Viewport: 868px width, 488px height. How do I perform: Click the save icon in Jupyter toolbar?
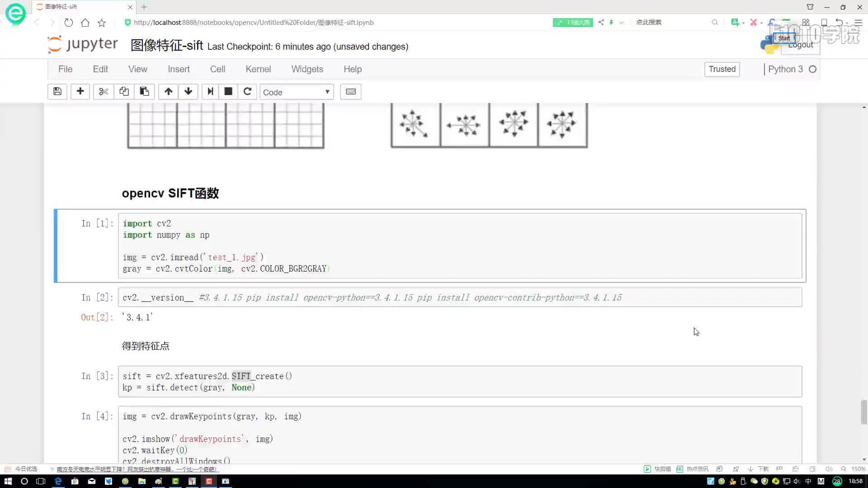[57, 92]
